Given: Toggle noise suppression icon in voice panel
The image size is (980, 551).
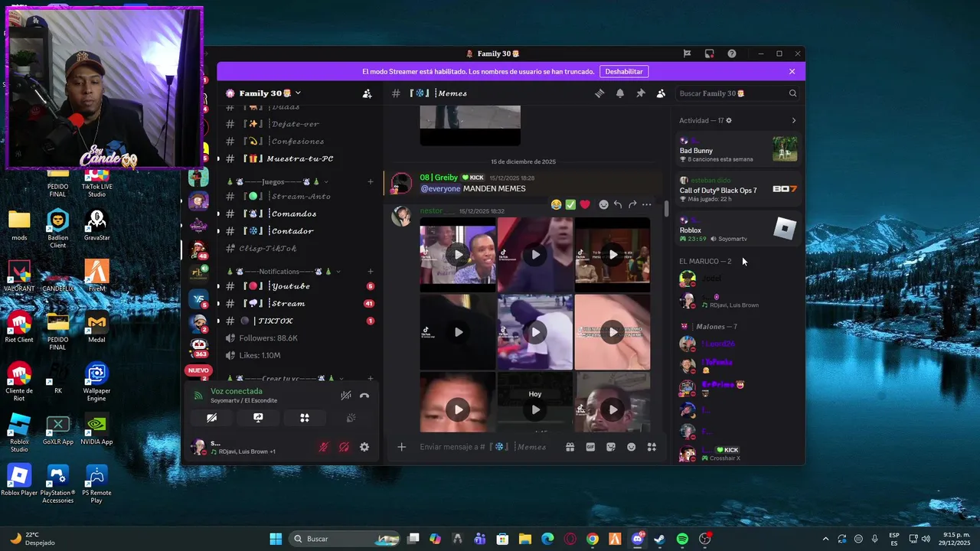Looking at the screenshot, I should coord(346,396).
